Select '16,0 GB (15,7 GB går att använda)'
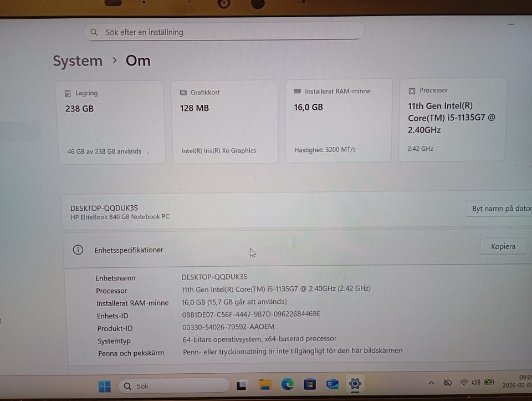 point(234,302)
